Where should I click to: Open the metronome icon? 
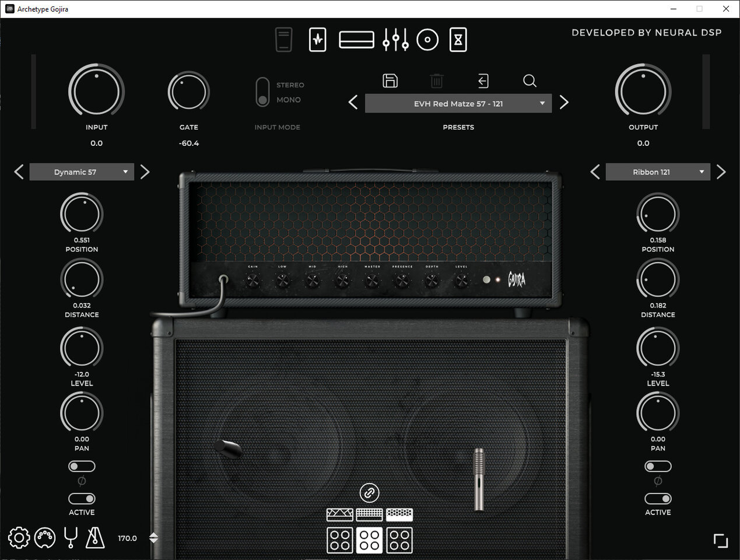(x=95, y=538)
